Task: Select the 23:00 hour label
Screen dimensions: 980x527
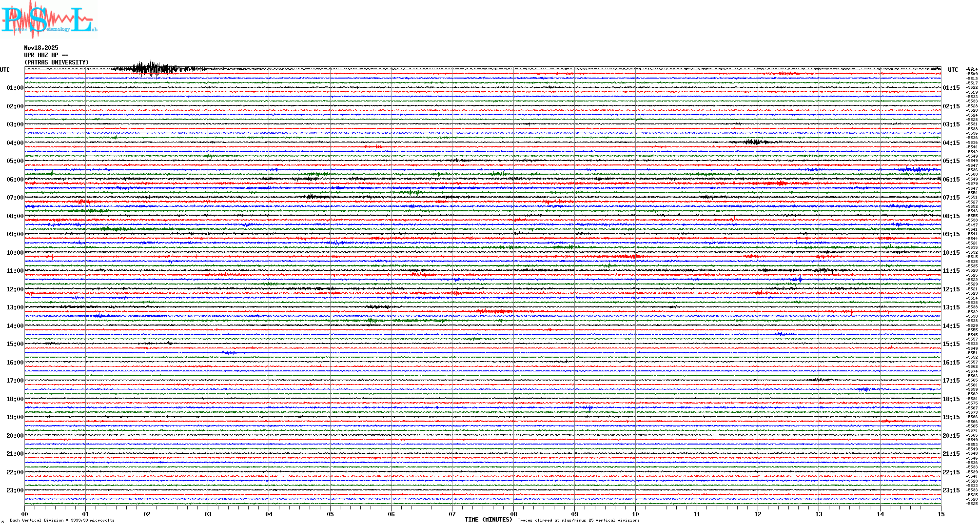Action: (x=15, y=490)
